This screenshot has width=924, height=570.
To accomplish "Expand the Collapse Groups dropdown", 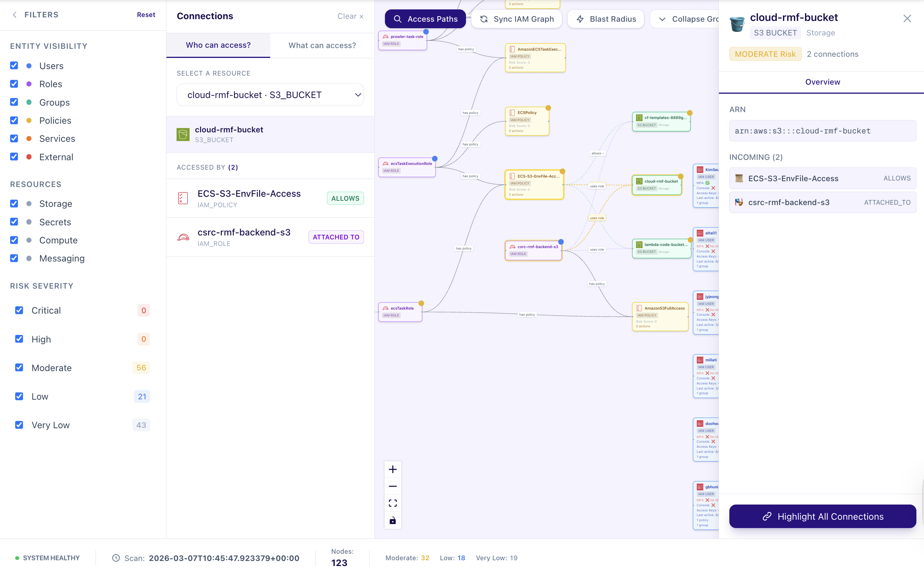I will pos(684,19).
